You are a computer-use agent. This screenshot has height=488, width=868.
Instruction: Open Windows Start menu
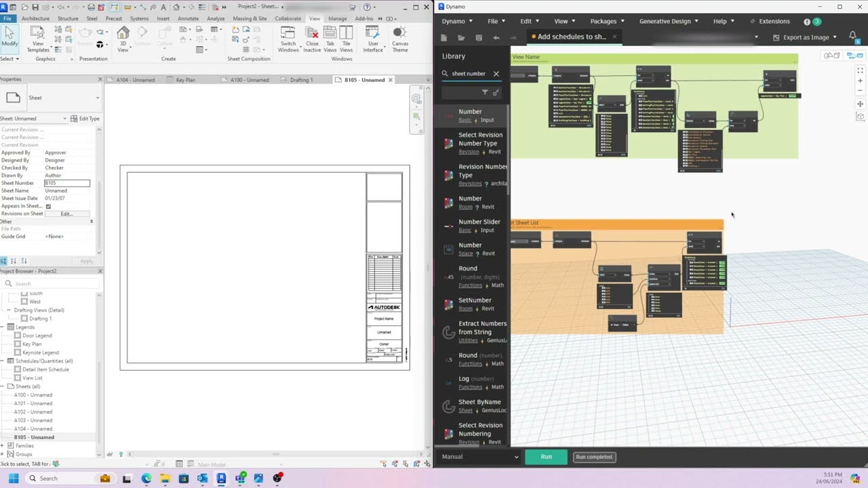(13, 479)
